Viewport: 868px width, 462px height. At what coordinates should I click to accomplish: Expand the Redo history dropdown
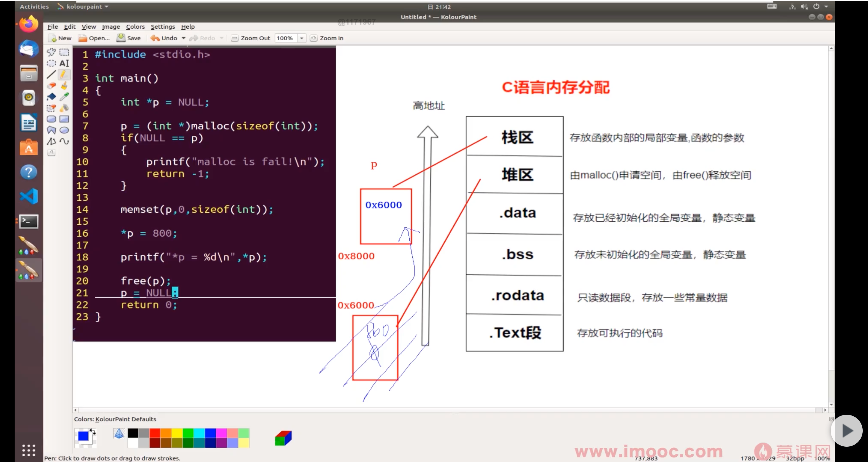pyautogui.click(x=222, y=38)
